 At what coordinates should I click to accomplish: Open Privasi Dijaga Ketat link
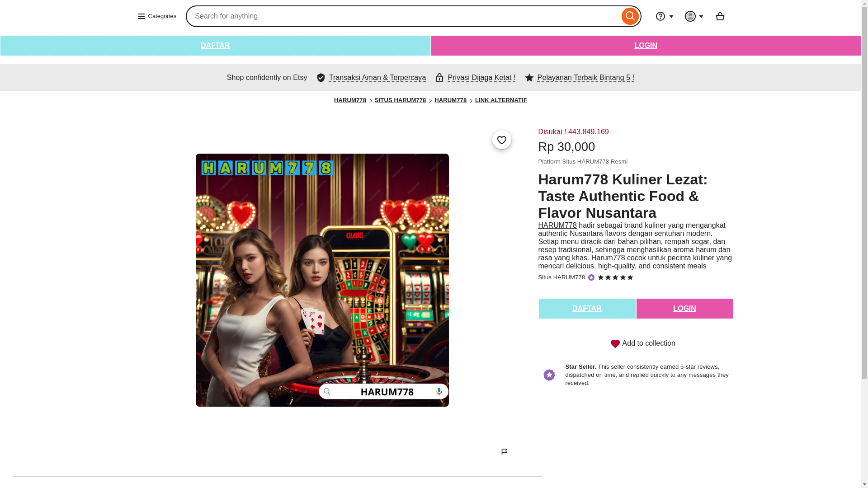tap(481, 78)
